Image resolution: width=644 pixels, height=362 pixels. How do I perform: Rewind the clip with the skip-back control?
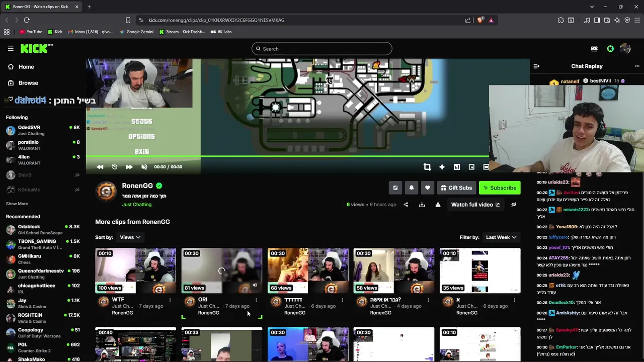click(x=100, y=167)
